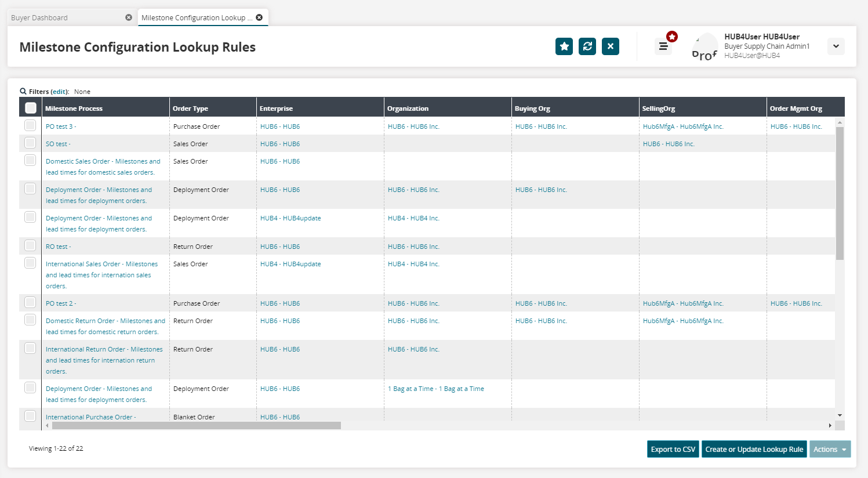Click the X close page icon button

tap(611, 46)
